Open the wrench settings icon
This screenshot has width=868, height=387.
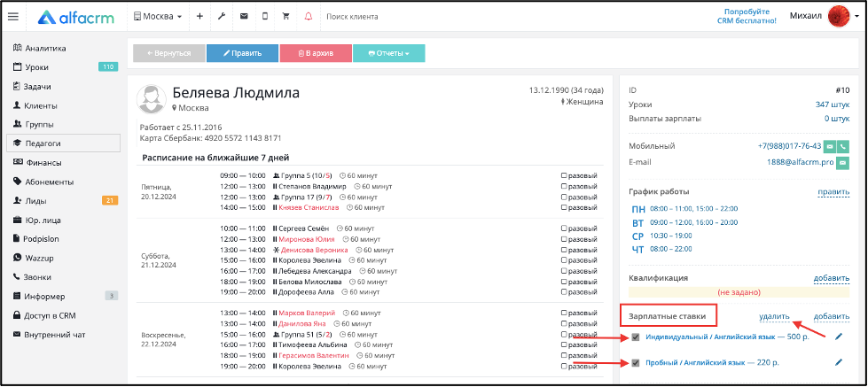coord(222,17)
